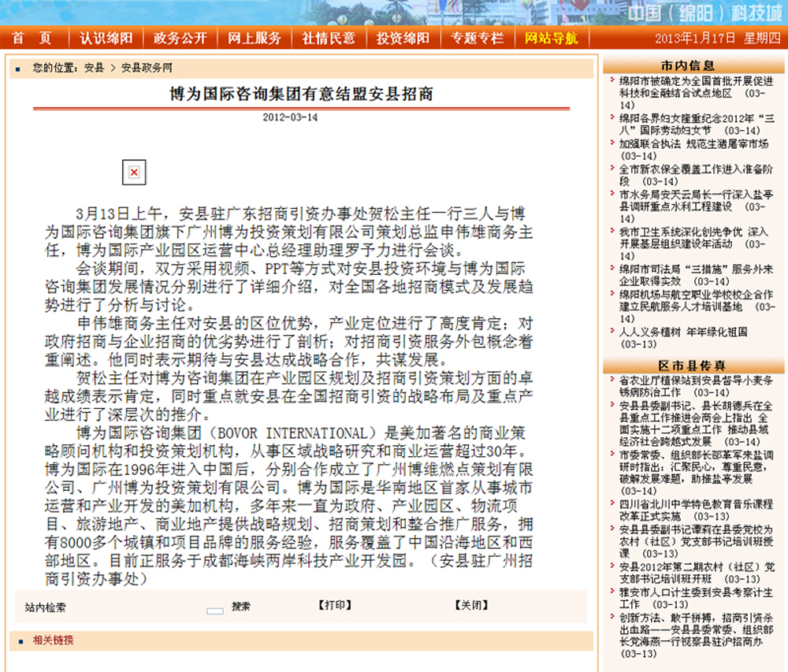Open the 认识绵阳 menu item
788x672 pixels.
(x=106, y=38)
